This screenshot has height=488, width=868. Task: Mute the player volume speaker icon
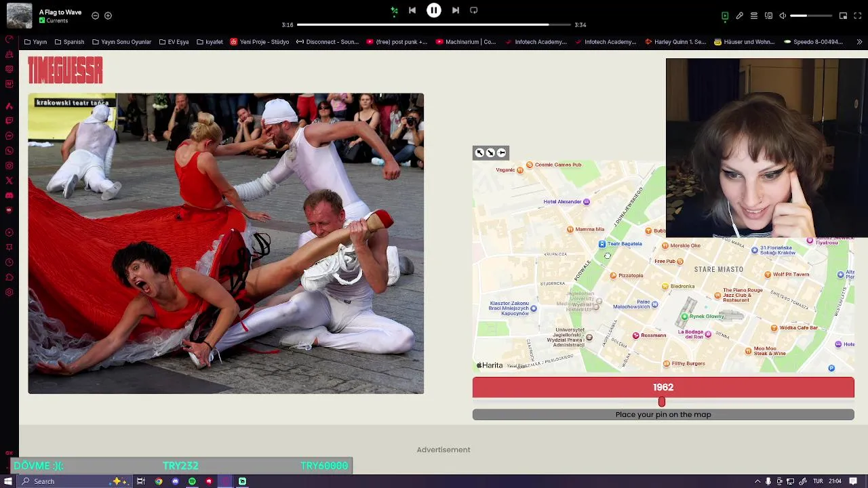783,16
